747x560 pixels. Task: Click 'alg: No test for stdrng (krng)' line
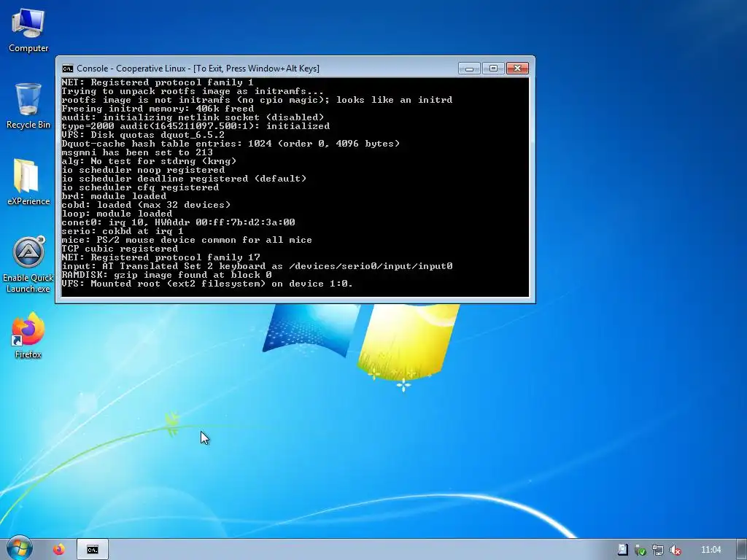[149, 161]
